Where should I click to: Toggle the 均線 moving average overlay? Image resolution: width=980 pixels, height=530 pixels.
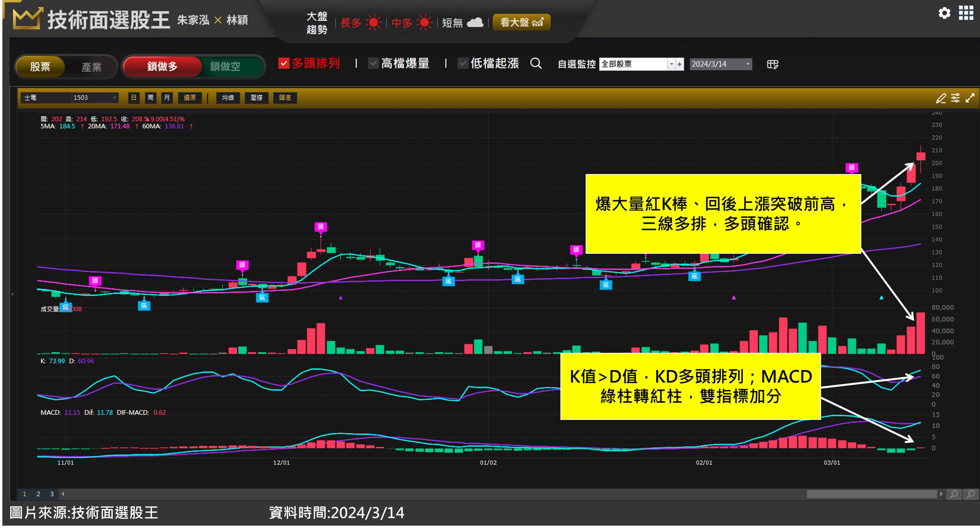click(x=228, y=98)
